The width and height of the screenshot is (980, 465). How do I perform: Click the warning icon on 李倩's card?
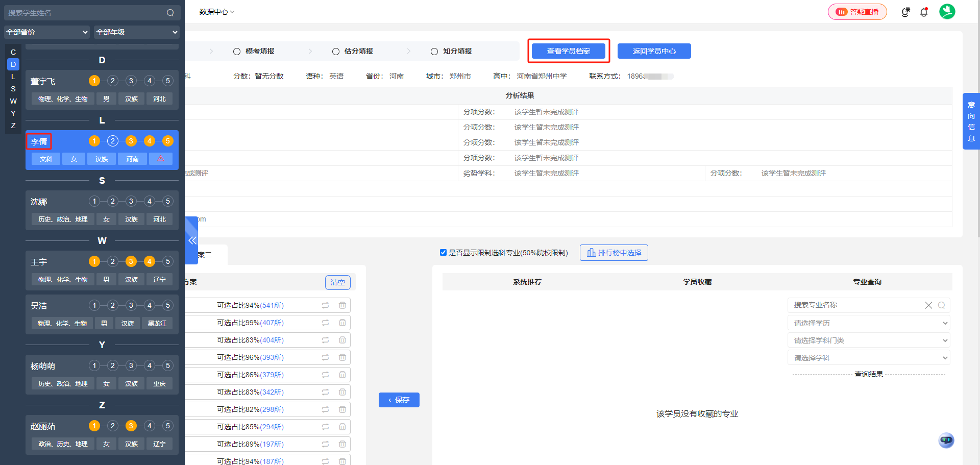pyautogui.click(x=161, y=159)
